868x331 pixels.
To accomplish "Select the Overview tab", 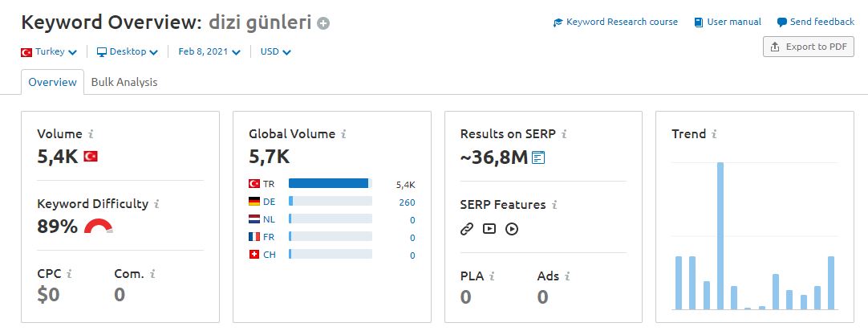I will click(x=53, y=82).
